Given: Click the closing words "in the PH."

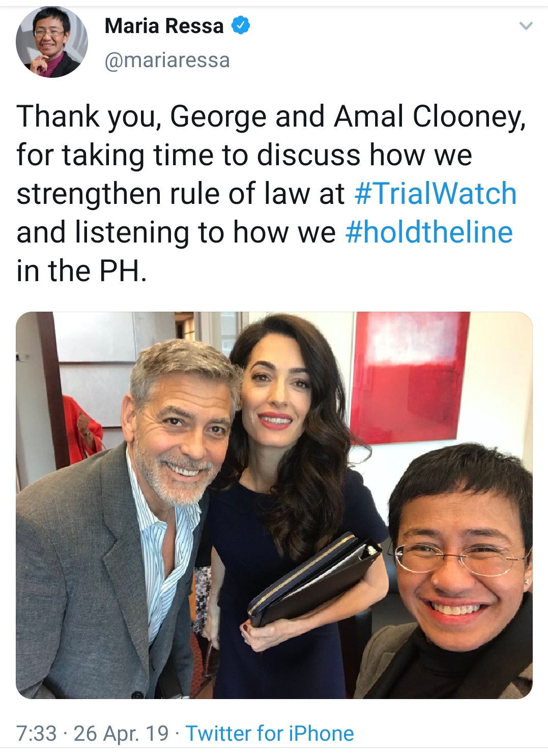Looking at the screenshot, I should pyautogui.click(x=81, y=271).
